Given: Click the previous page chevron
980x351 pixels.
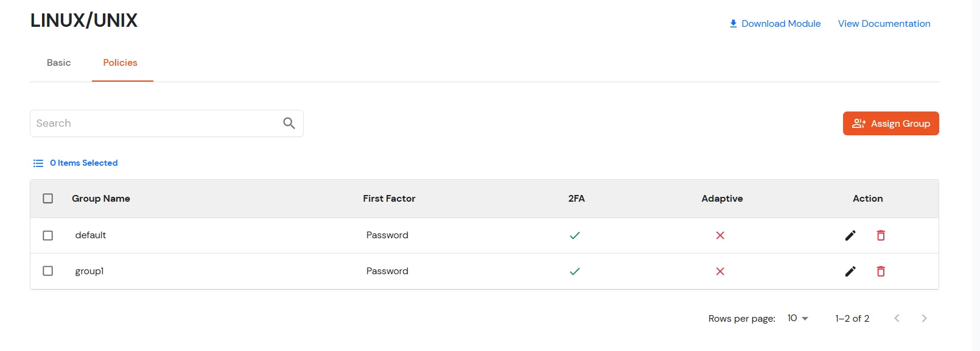Looking at the screenshot, I should tap(897, 318).
